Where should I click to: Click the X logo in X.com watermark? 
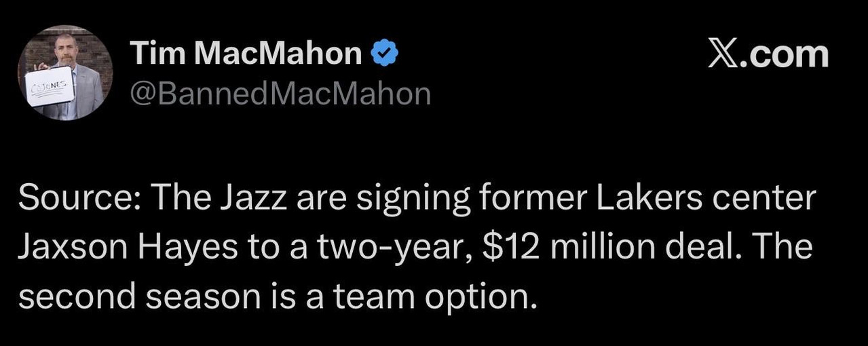click(x=723, y=54)
